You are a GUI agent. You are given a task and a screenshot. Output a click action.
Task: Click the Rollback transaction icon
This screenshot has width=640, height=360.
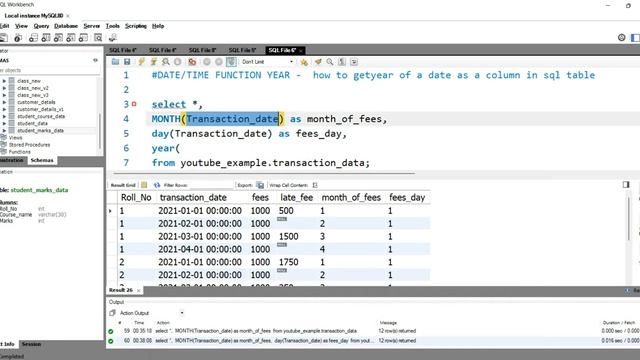click(219, 62)
